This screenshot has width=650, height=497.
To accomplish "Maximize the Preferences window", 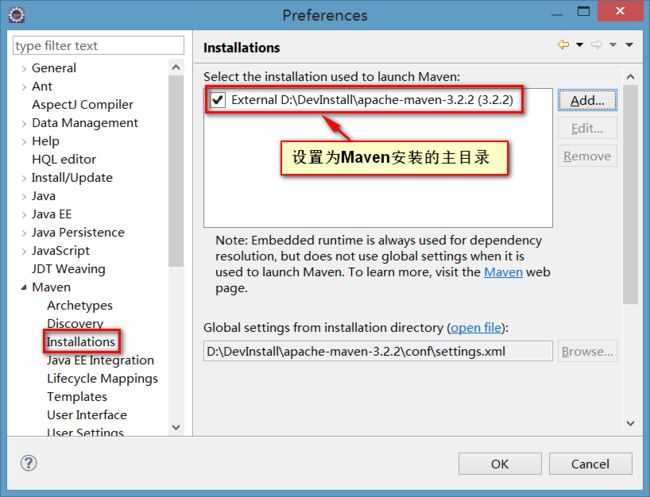I will [x=583, y=11].
